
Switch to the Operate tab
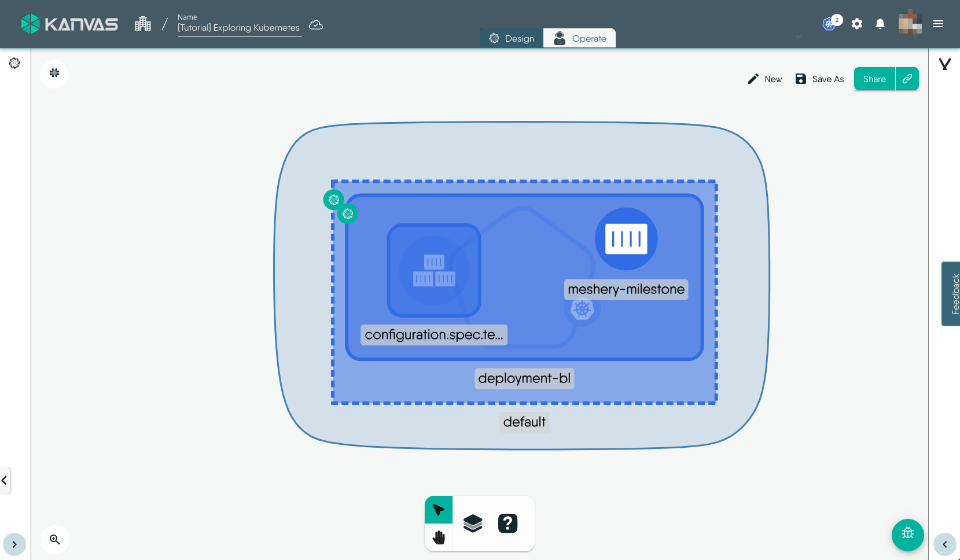[x=580, y=39]
